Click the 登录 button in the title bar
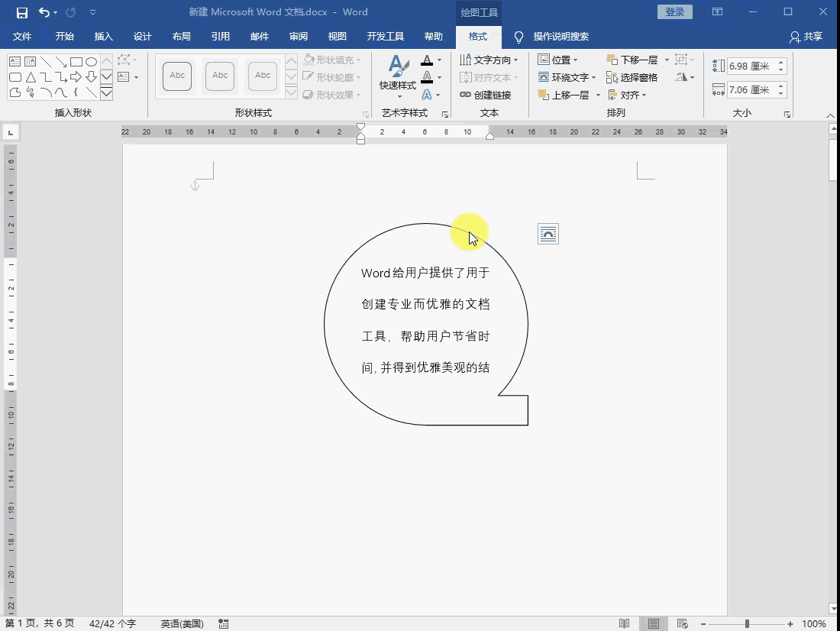 (674, 11)
